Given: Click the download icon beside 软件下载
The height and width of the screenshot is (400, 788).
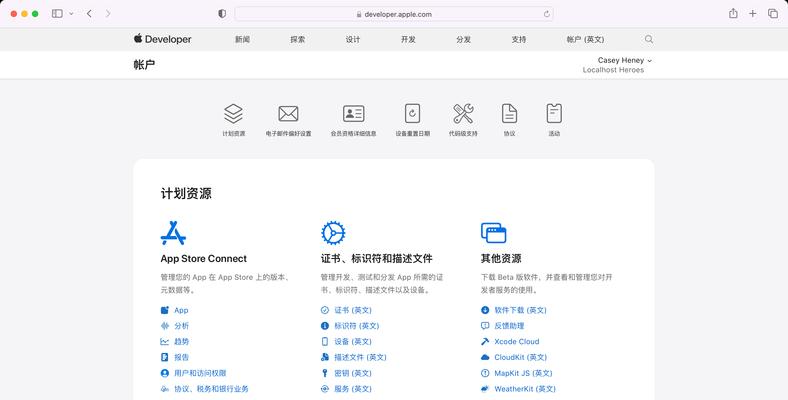Looking at the screenshot, I should (x=485, y=310).
